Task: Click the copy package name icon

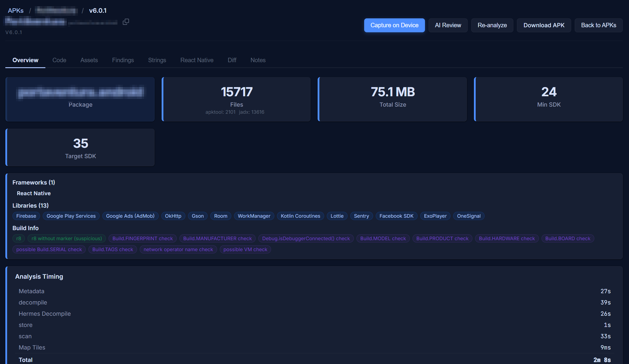Action: click(x=126, y=22)
